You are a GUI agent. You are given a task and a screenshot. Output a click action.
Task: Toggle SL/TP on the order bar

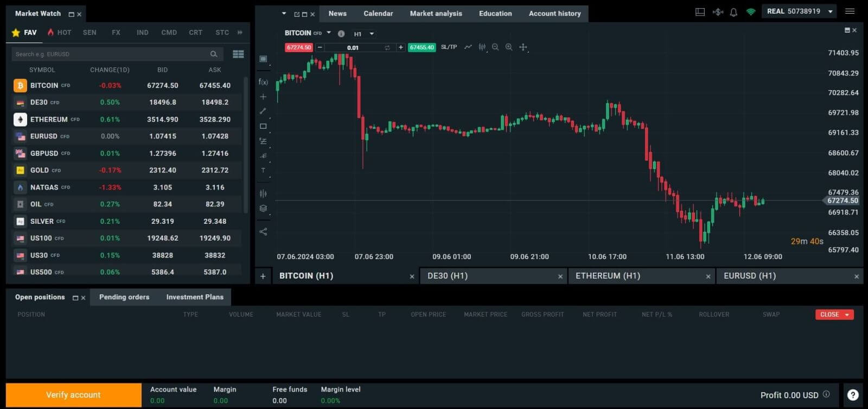click(449, 47)
